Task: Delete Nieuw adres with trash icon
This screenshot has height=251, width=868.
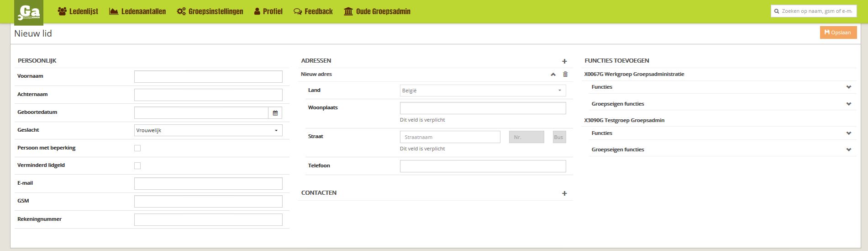Action: pyautogui.click(x=565, y=75)
